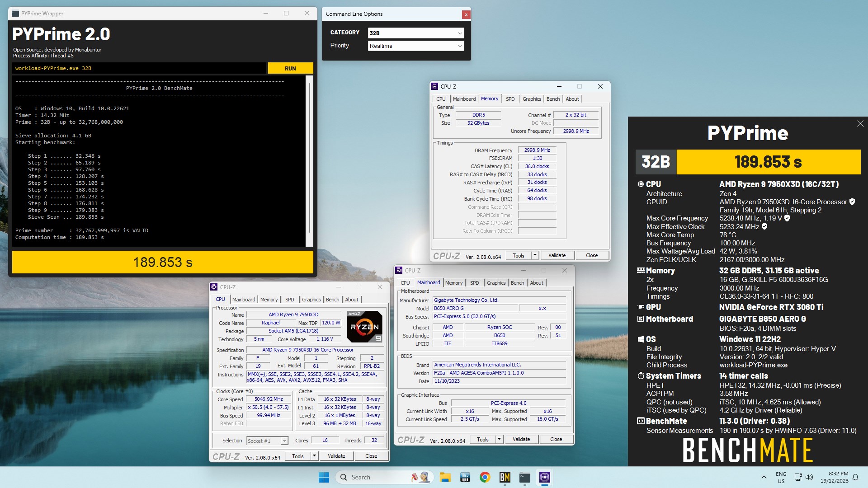Click B650 AERO G model field
This screenshot has height=488, width=868.
[x=475, y=308]
